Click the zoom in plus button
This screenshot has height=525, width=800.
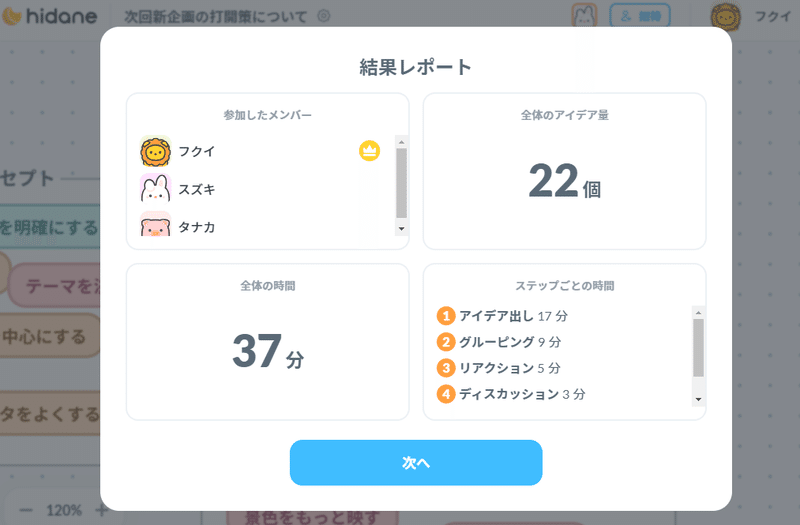101,510
